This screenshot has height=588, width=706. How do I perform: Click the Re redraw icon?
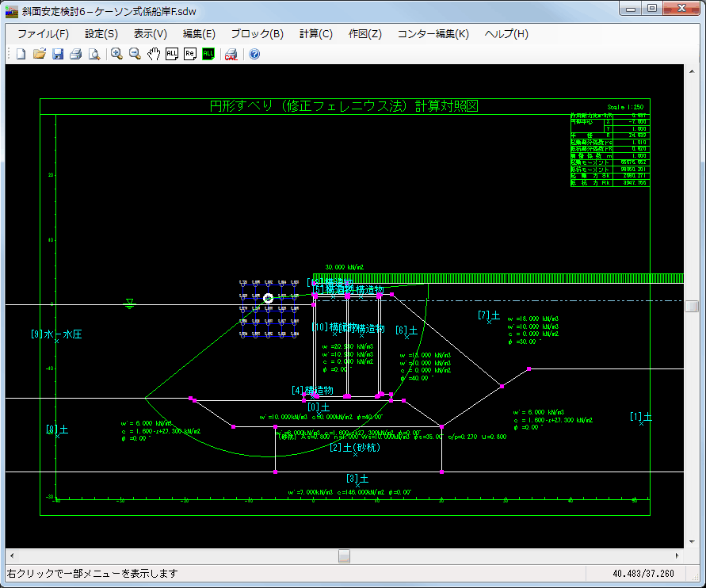(190, 54)
